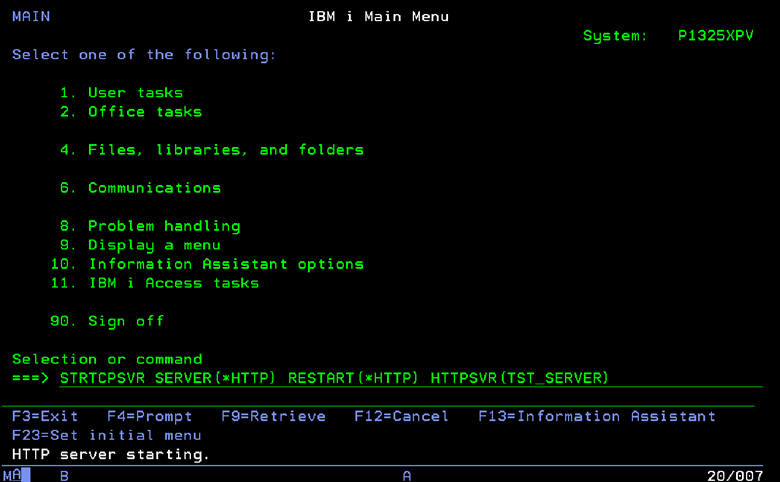Image resolution: width=780 pixels, height=482 pixels.
Task: Click the F12=Cancel function key label
Action: click(401, 416)
